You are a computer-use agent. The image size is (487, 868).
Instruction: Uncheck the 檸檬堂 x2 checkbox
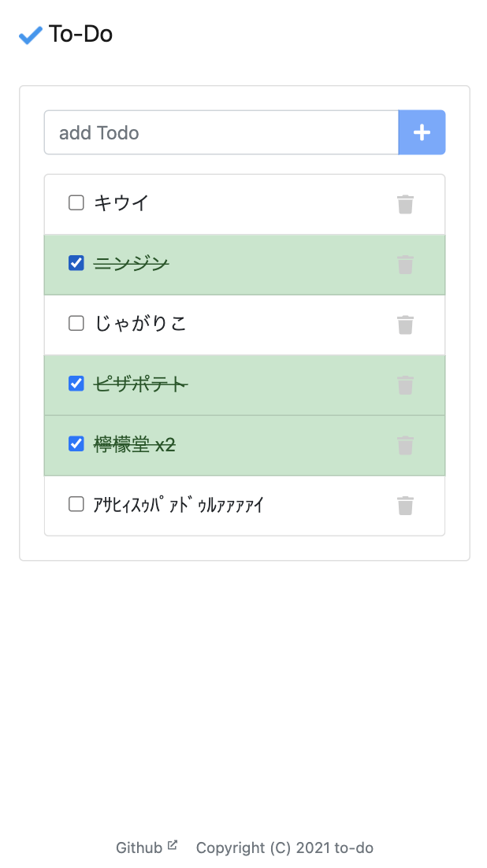pyautogui.click(x=76, y=443)
